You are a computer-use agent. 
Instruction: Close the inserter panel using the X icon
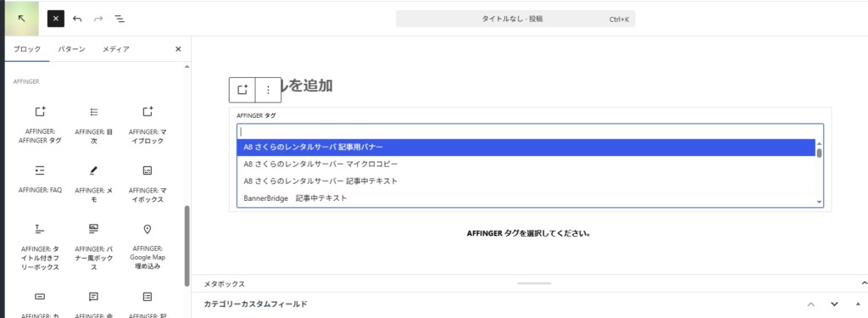(x=178, y=49)
